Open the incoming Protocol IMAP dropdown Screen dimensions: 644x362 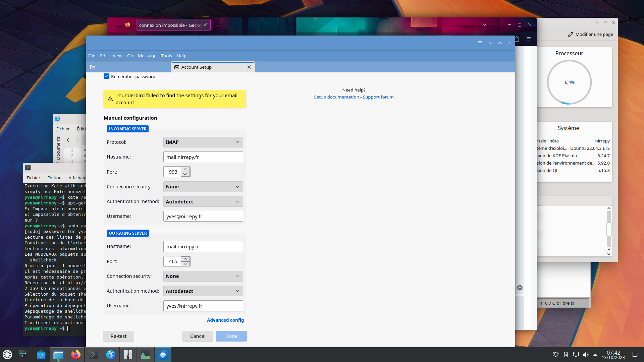(x=203, y=142)
